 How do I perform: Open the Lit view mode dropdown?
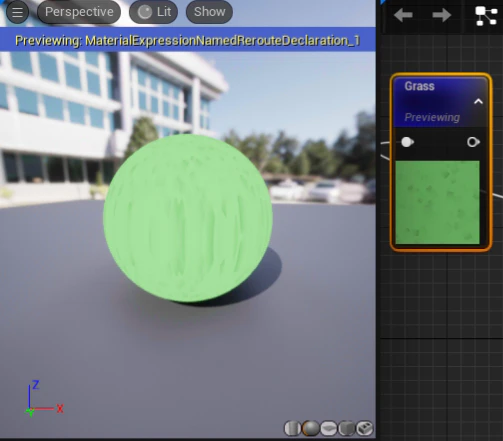153,12
